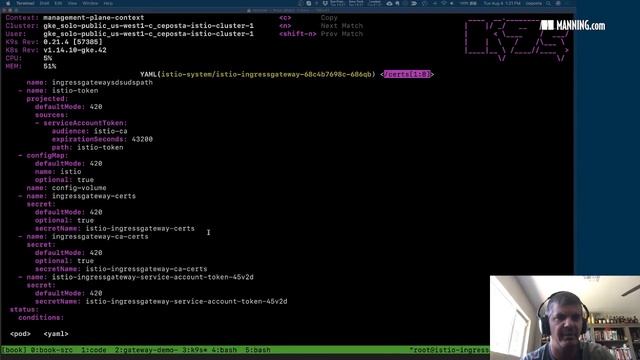Select tmux window 3:k9s*
Image resolution: width=640 pixels, height=360 pixels.
click(194, 350)
